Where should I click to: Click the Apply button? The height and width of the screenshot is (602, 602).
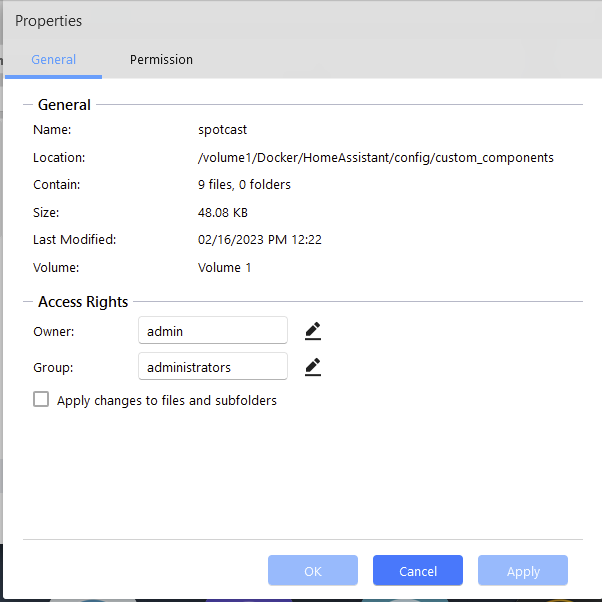[523, 571]
